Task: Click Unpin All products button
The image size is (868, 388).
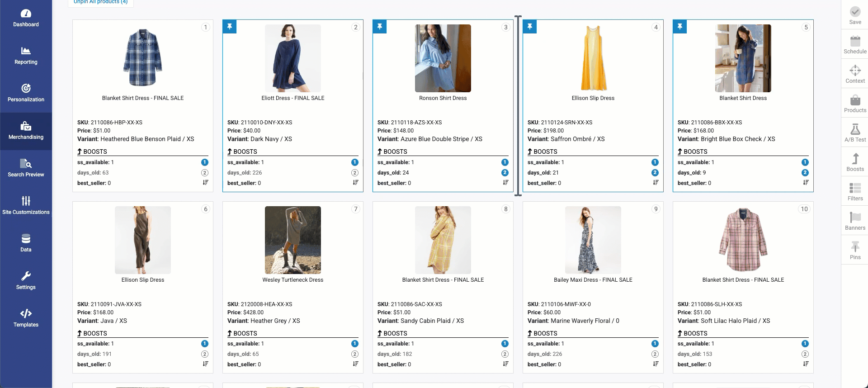Action: pyautogui.click(x=101, y=2)
